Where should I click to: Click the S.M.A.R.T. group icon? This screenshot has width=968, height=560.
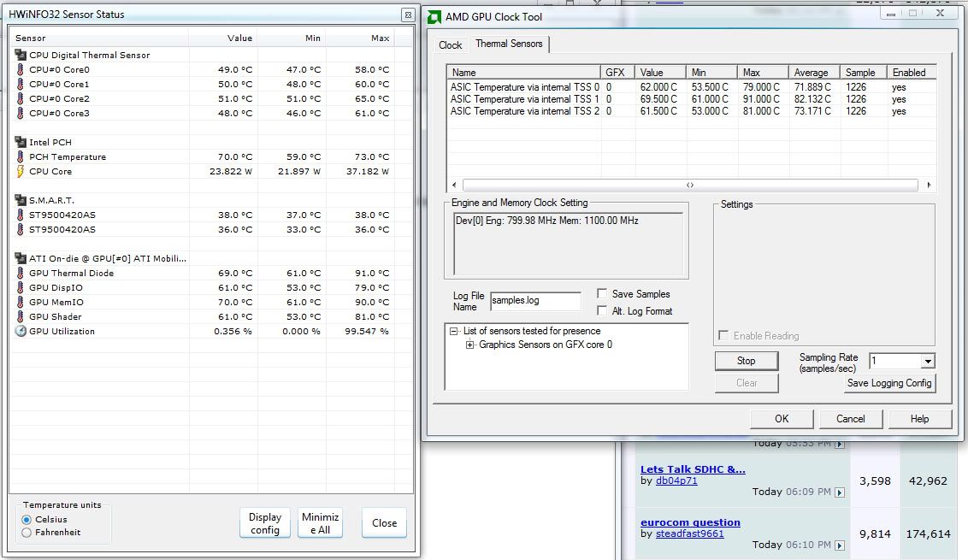coord(21,200)
